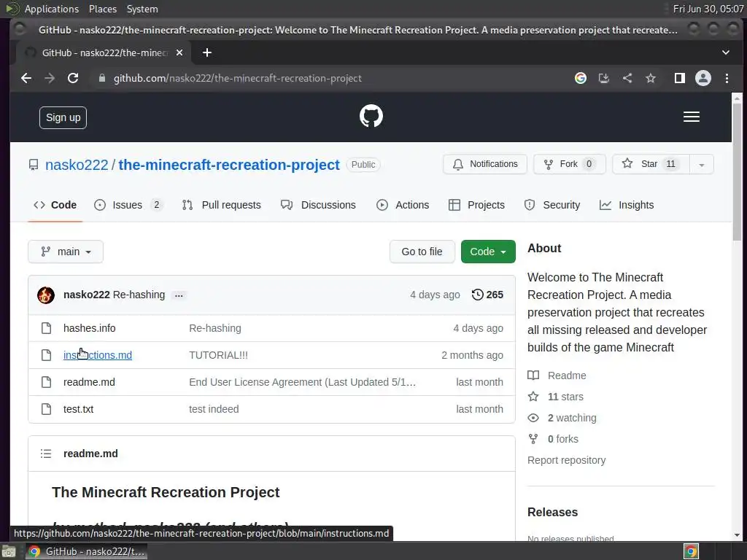
Task: Open the nasko222 owner profile link
Action: (x=77, y=165)
